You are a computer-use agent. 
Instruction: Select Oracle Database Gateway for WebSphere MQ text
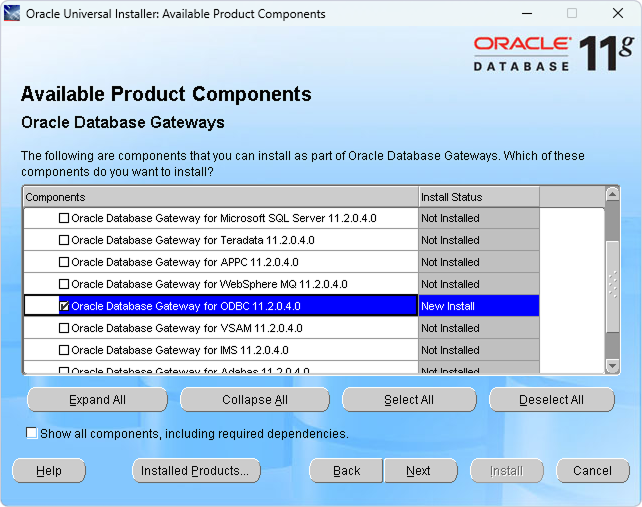coord(209,284)
